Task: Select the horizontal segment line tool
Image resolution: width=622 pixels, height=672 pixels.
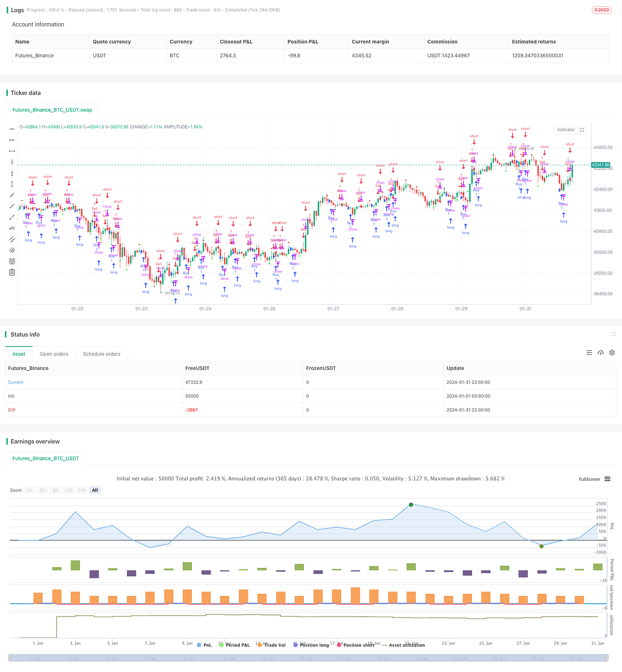Action: pos(12,151)
